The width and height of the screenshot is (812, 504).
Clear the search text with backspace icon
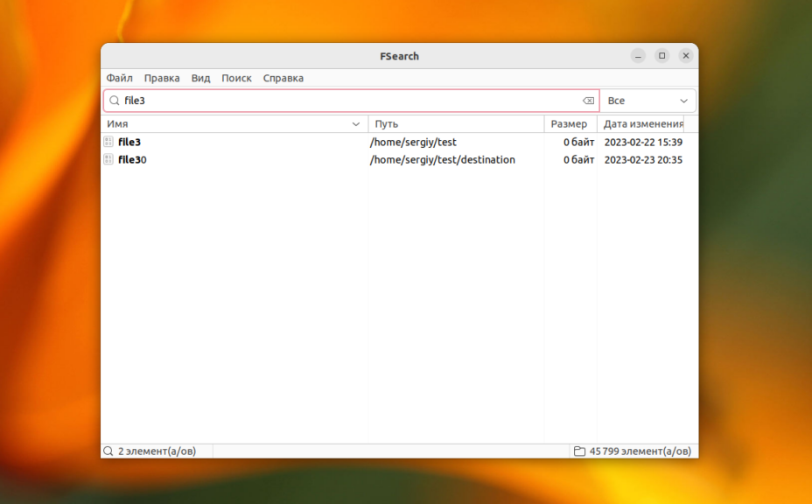(588, 101)
